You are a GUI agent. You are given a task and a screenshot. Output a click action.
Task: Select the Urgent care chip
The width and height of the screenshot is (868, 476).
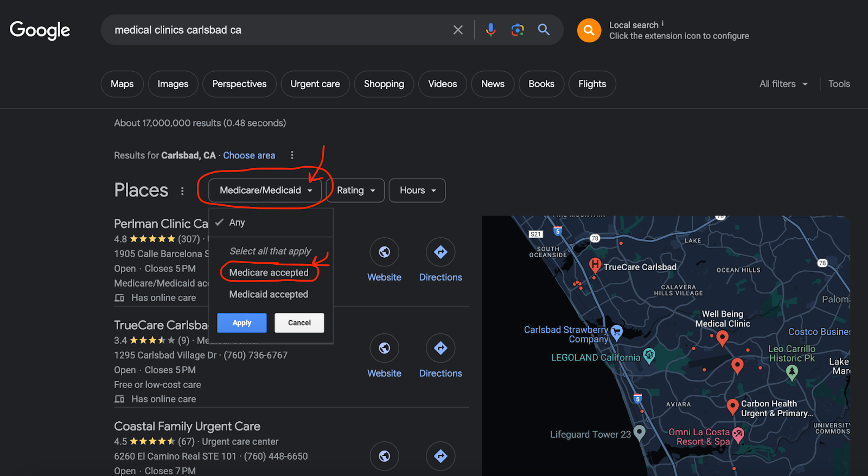tap(315, 84)
